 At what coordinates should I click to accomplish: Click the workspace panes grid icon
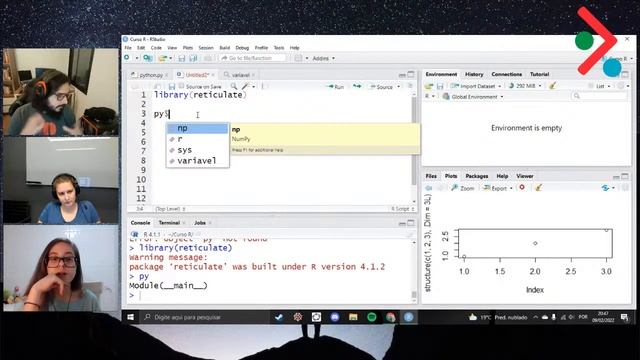point(298,58)
